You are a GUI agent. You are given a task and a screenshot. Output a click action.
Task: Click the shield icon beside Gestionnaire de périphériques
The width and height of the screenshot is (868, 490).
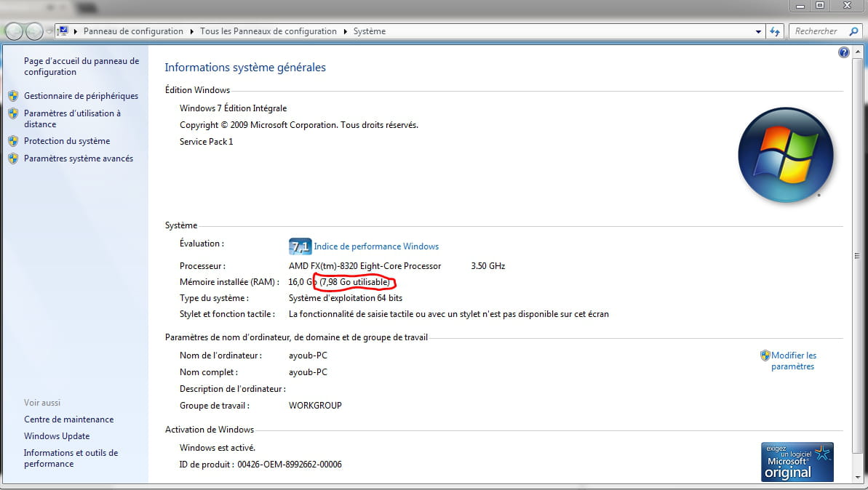click(12, 96)
